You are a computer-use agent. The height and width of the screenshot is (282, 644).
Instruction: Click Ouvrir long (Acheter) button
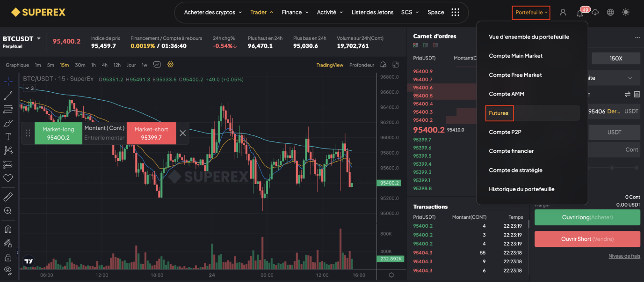tap(587, 217)
